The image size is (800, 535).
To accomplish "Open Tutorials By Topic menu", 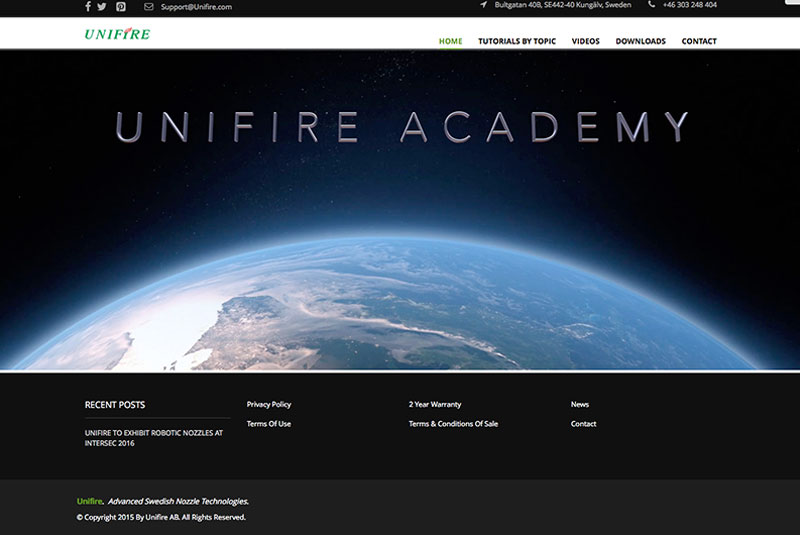I will click(x=517, y=41).
